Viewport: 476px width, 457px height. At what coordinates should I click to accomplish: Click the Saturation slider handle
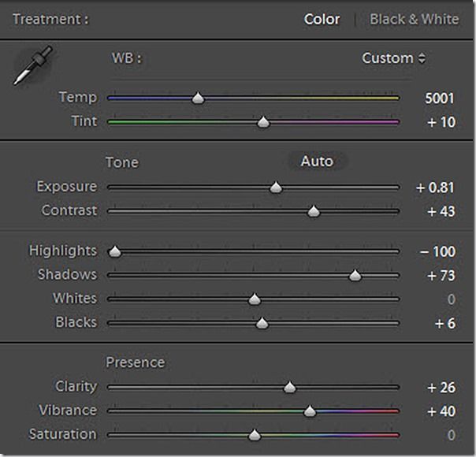tap(254, 435)
